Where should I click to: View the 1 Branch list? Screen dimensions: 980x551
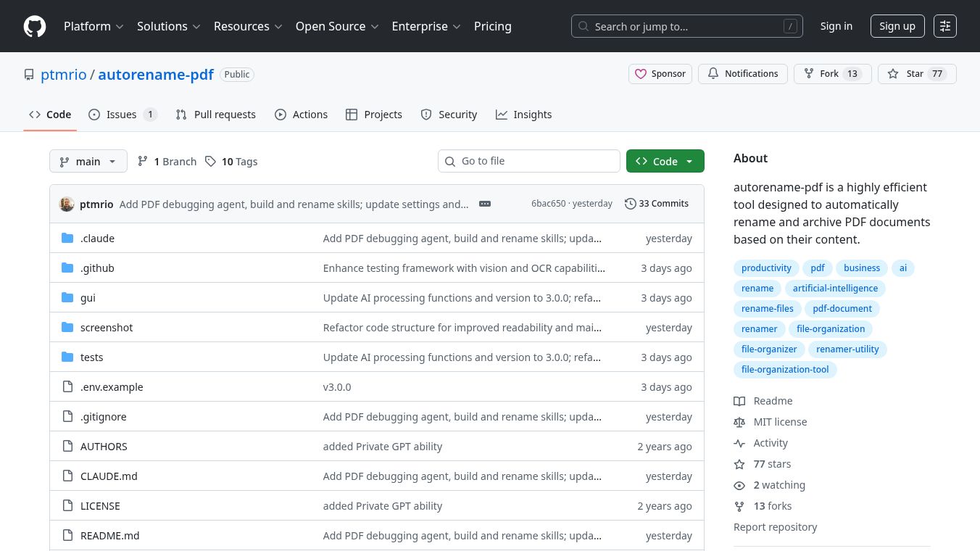167,162
